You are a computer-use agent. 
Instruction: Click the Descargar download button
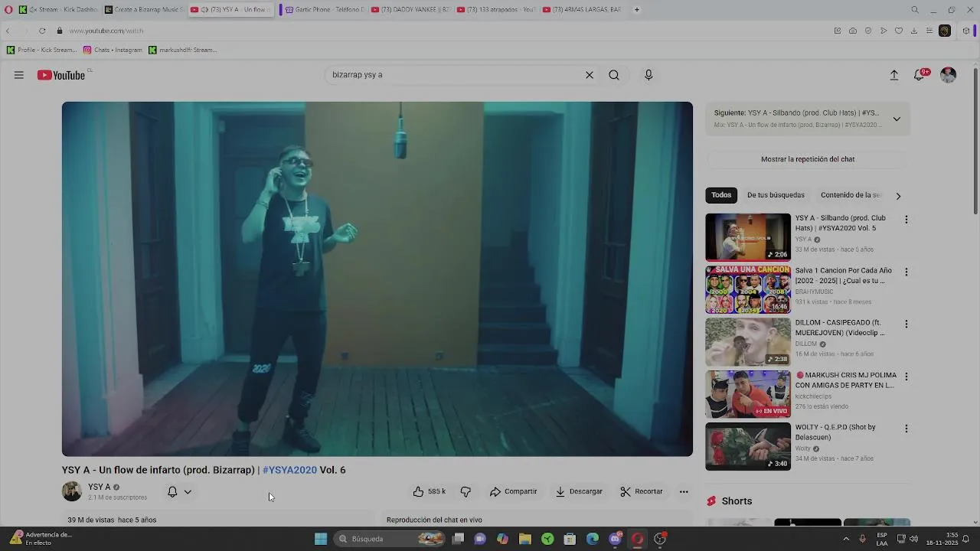click(580, 491)
